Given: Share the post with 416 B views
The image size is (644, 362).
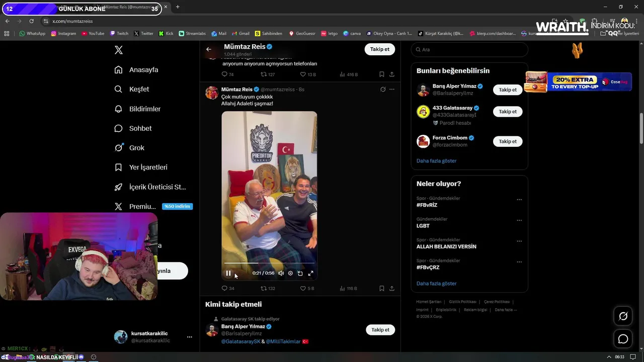Looking at the screenshot, I should pos(392,74).
